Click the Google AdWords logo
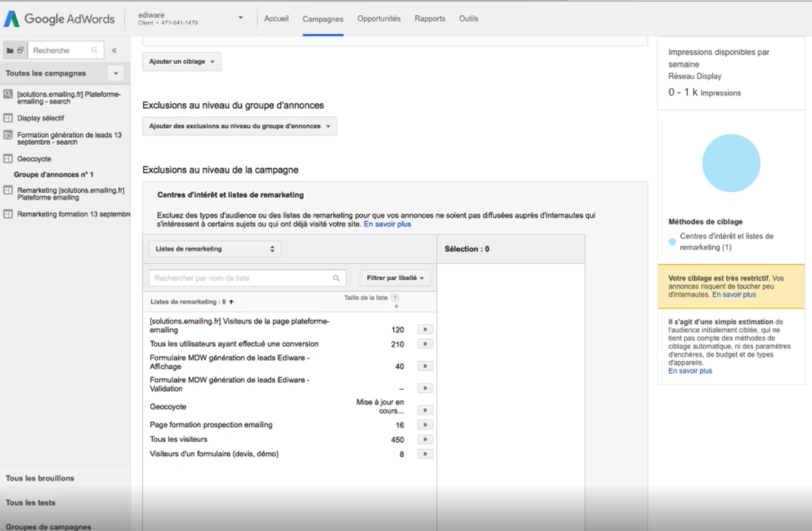The height and width of the screenshot is (531, 812). point(59,19)
